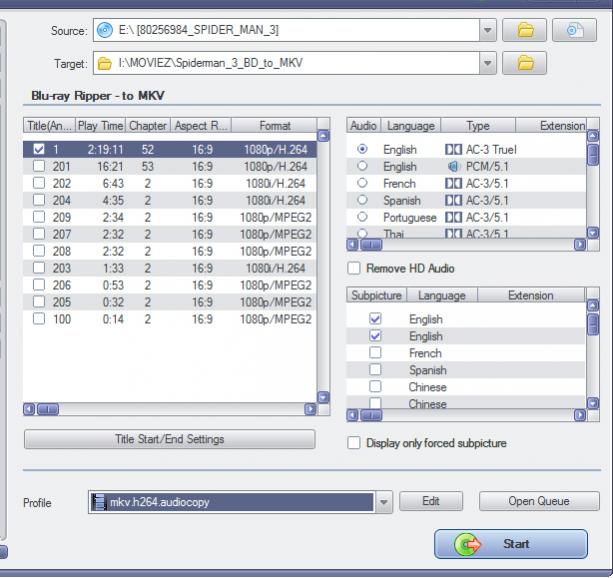The height and width of the screenshot is (578, 613).
Task: Expand the Target path dropdown
Action: coord(488,64)
